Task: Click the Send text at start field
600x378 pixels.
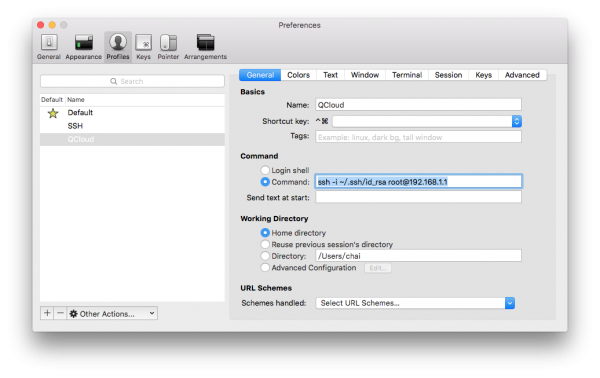Action: pyautogui.click(x=418, y=197)
